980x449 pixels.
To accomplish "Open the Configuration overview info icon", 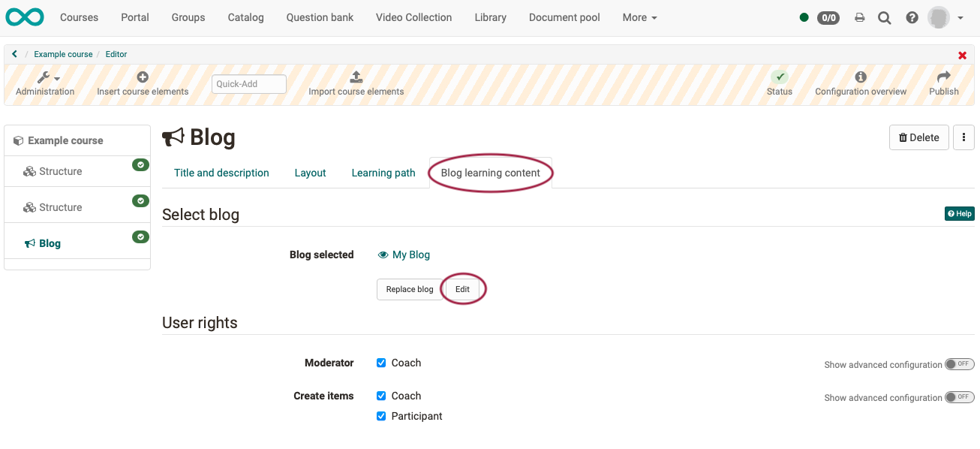I will (x=861, y=77).
